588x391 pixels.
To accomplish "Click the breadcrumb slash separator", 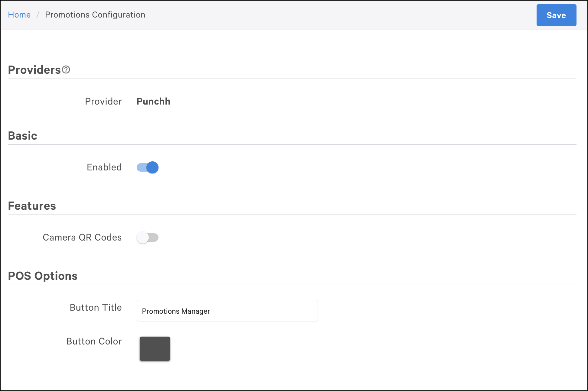I will tap(38, 15).
